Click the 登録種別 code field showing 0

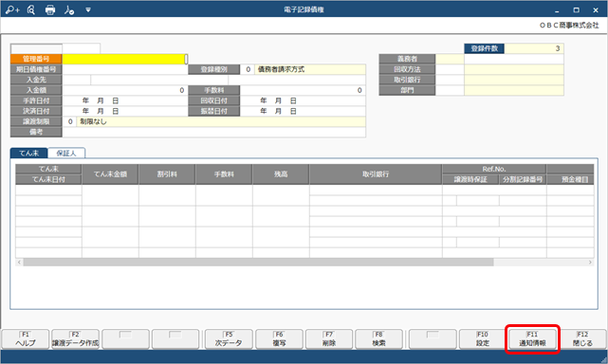(x=248, y=69)
